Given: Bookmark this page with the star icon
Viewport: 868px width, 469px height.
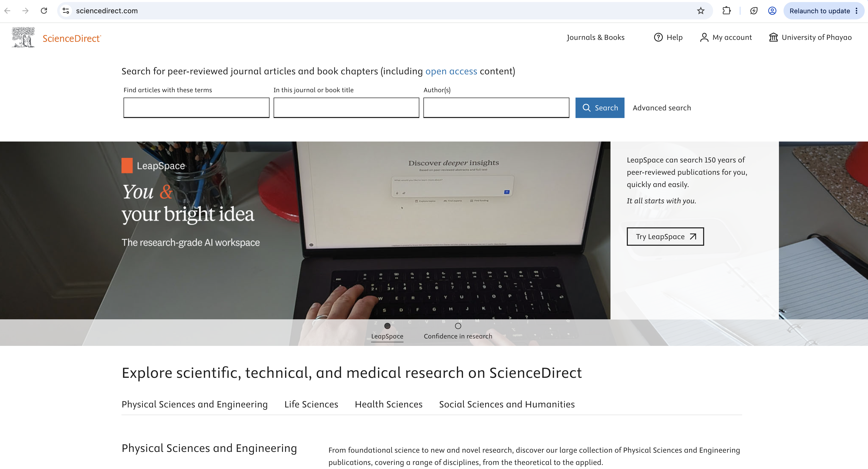Looking at the screenshot, I should click(701, 11).
